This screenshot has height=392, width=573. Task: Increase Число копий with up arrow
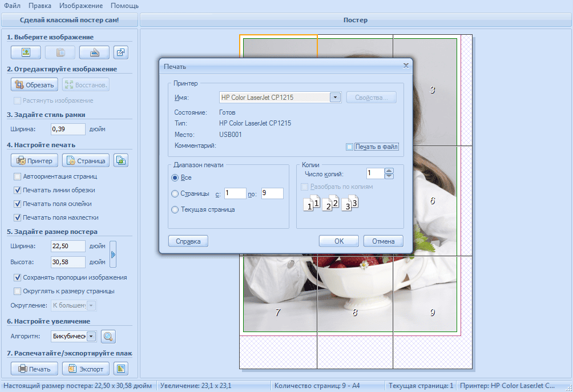point(389,171)
